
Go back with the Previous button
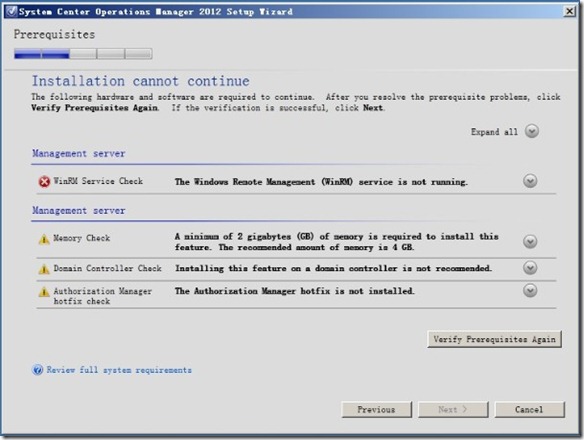pyautogui.click(x=377, y=409)
